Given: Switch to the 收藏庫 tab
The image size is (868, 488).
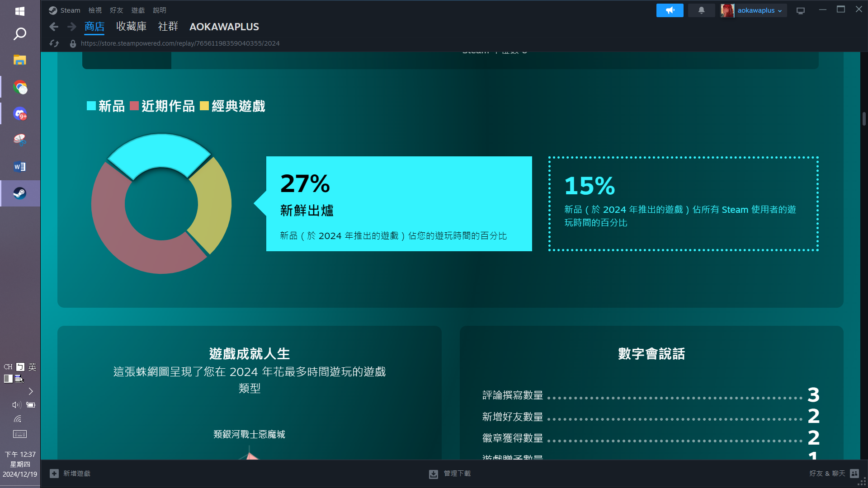Looking at the screenshot, I should (x=131, y=27).
